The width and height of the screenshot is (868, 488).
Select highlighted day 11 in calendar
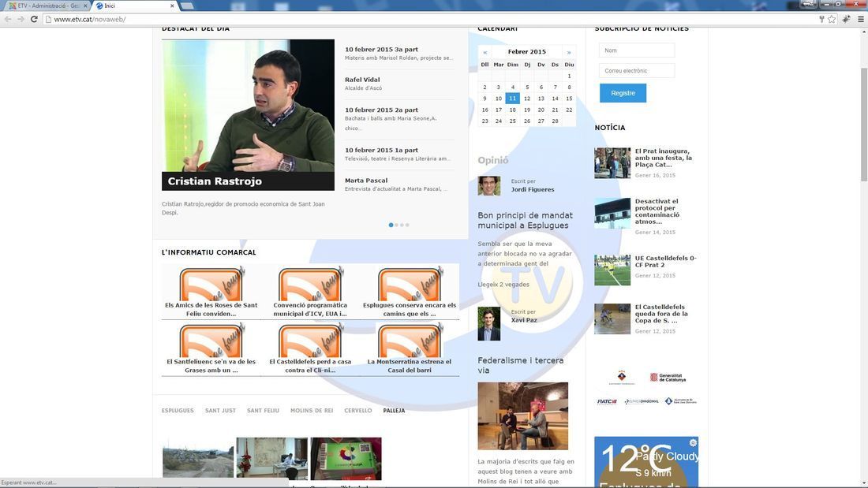tap(513, 99)
